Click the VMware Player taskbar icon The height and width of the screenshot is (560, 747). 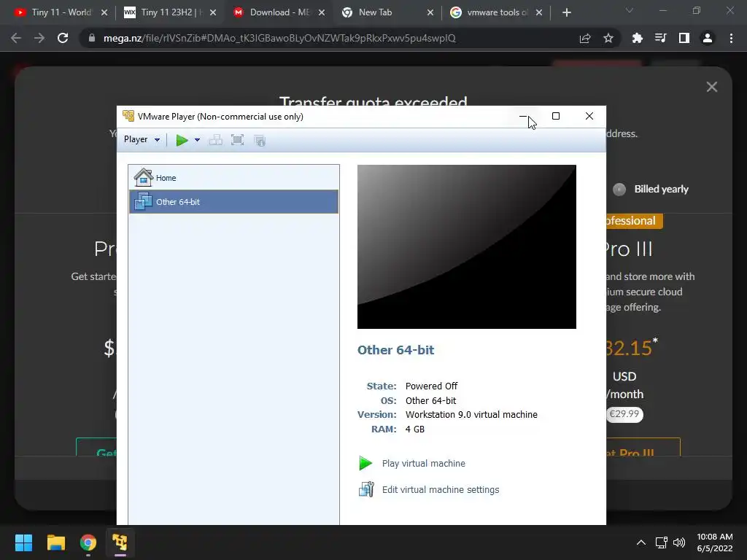point(120,542)
